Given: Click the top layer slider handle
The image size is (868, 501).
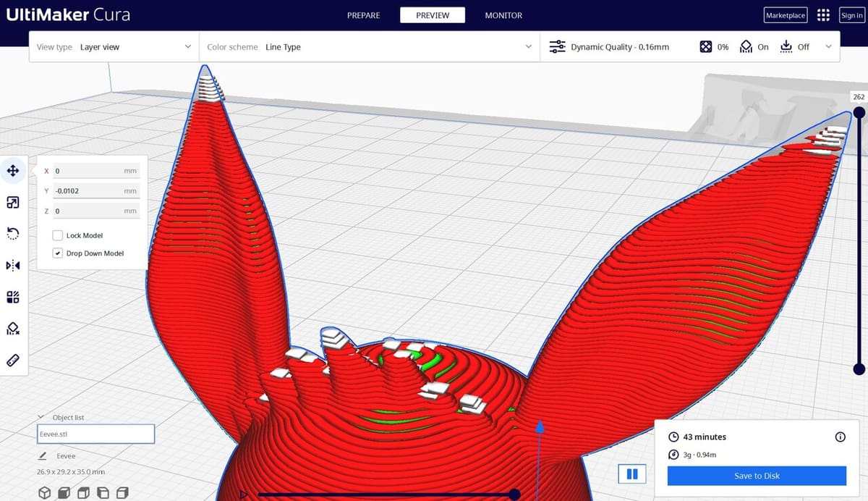Looking at the screenshot, I should click(859, 112).
